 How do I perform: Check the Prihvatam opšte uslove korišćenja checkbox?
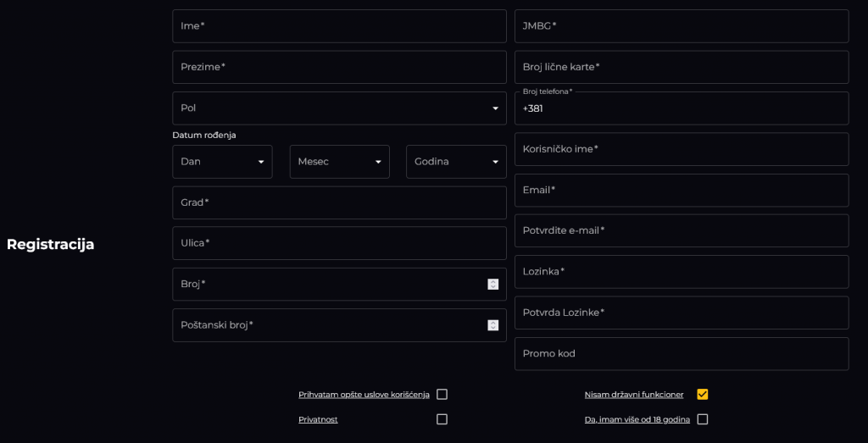point(442,395)
